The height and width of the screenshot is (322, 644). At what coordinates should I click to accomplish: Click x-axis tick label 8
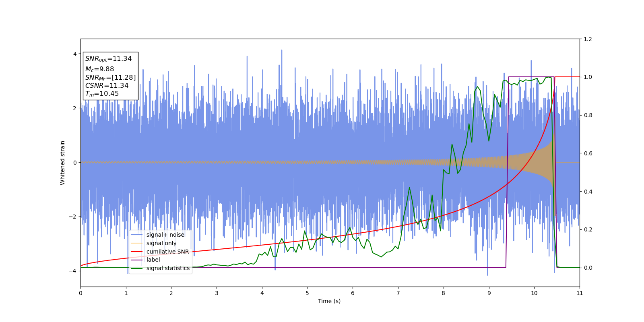click(444, 293)
